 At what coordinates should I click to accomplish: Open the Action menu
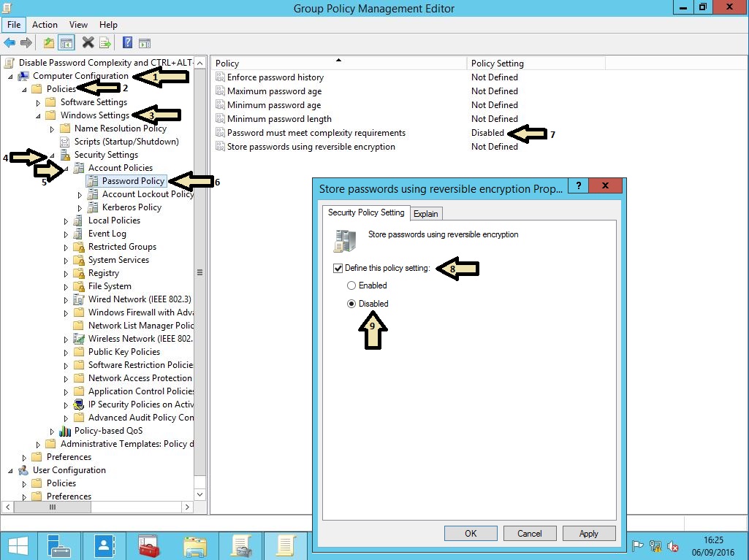pos(45,24)
